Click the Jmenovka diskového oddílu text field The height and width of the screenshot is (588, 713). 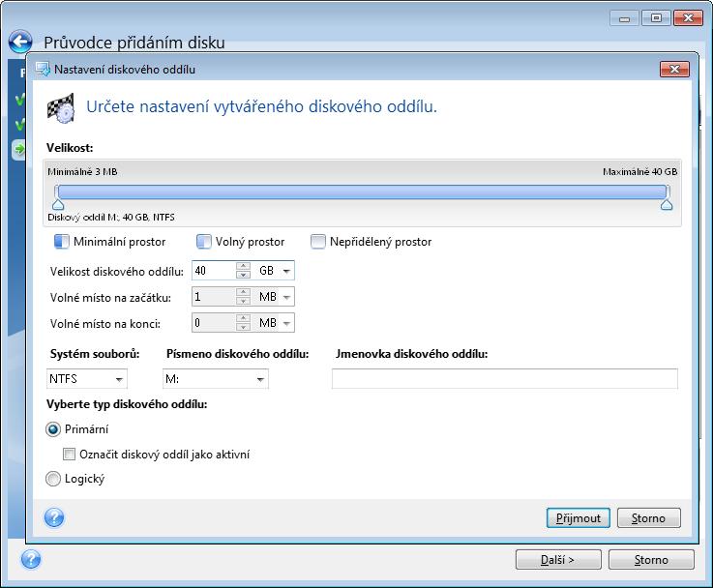(505, 379)
